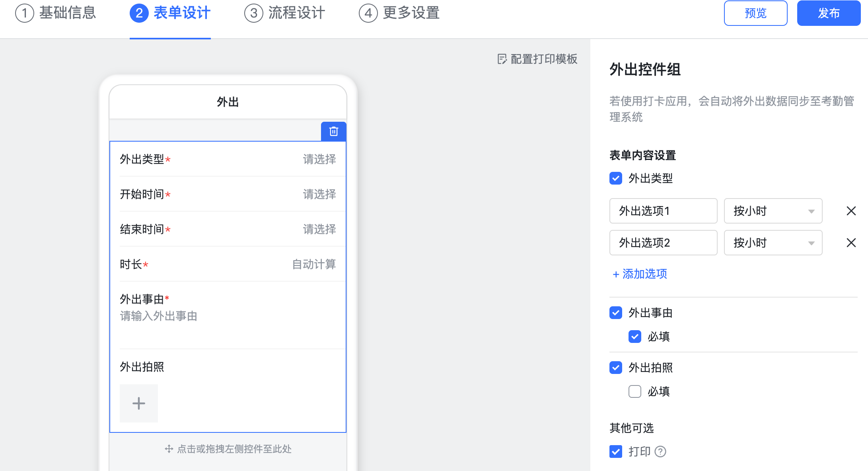Click 请选择 in 开始时间 row
The image size is (868, 471).
pos(319,194)
